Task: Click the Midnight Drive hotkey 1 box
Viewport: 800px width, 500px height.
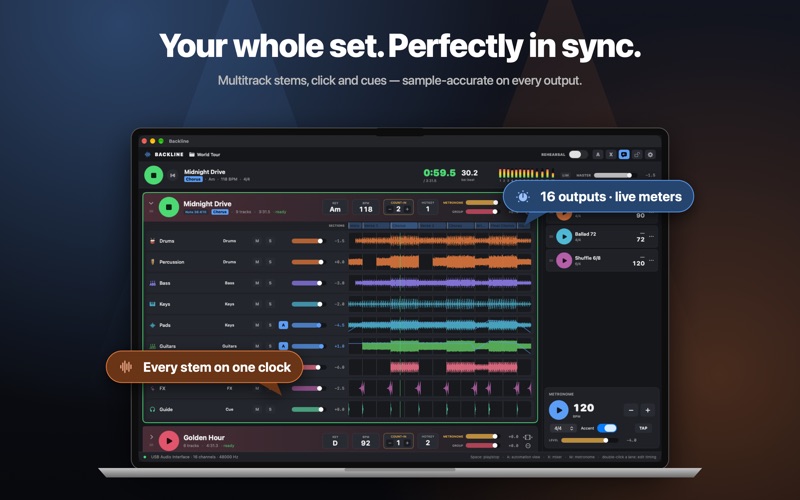Action: 428,207
